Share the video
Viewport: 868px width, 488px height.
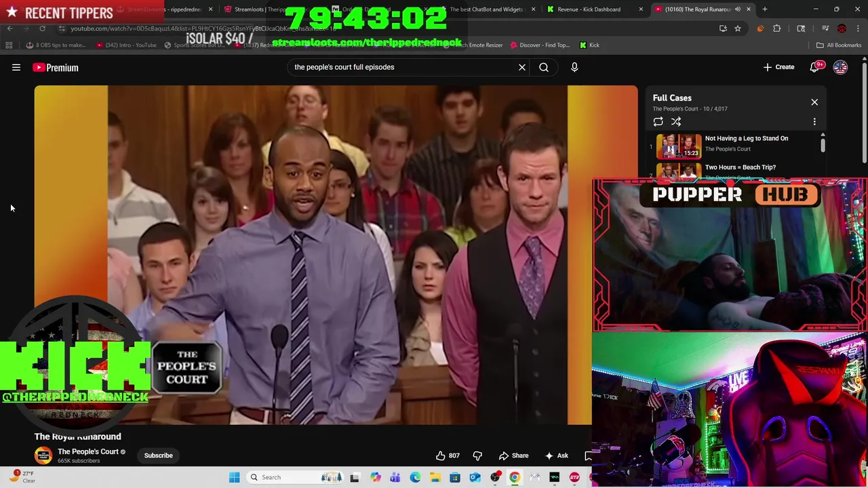[513, 455]
